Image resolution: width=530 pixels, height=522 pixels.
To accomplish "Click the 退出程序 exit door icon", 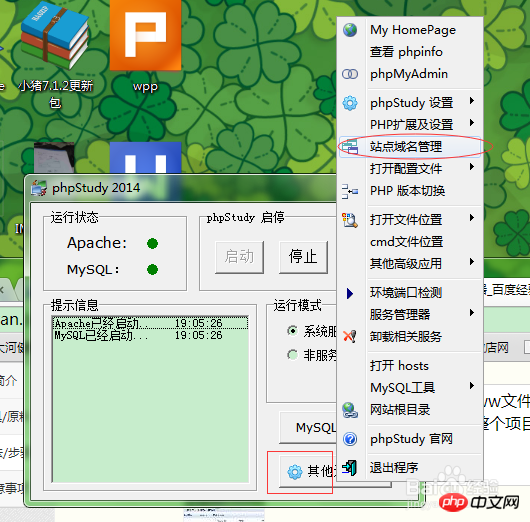I will tap(350, 468).
